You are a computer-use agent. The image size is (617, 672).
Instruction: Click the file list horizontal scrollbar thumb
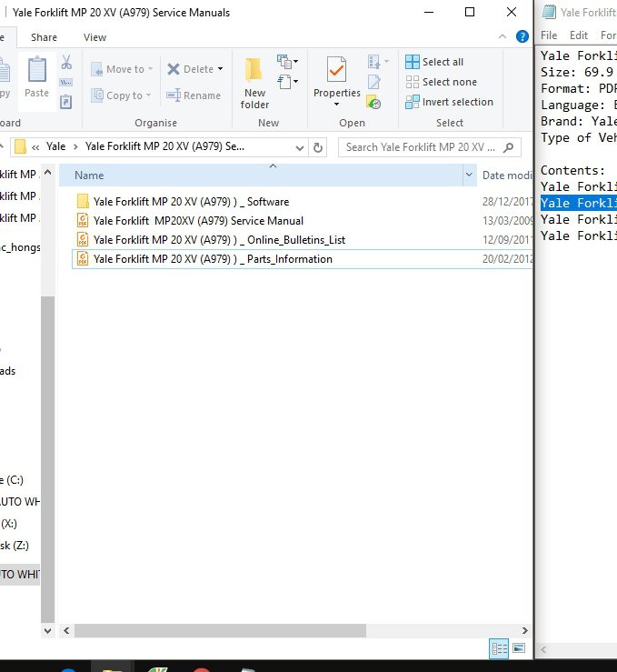coord(221,630)
